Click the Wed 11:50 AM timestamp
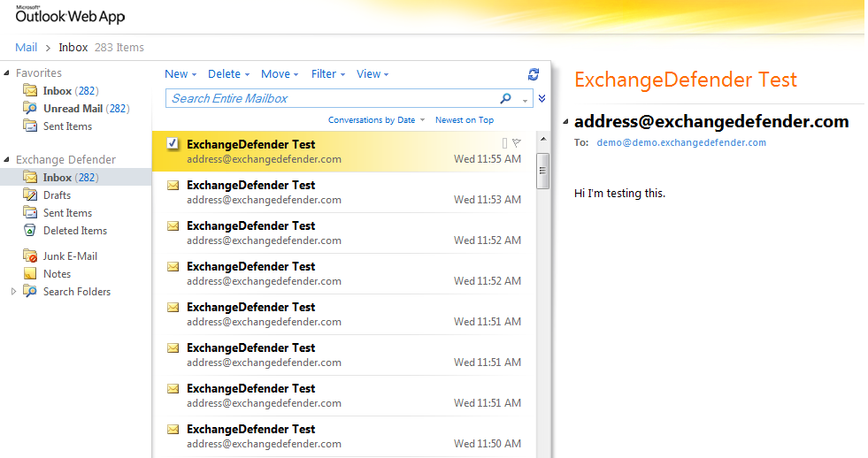868x458 pixels. [x=488, y=444]
